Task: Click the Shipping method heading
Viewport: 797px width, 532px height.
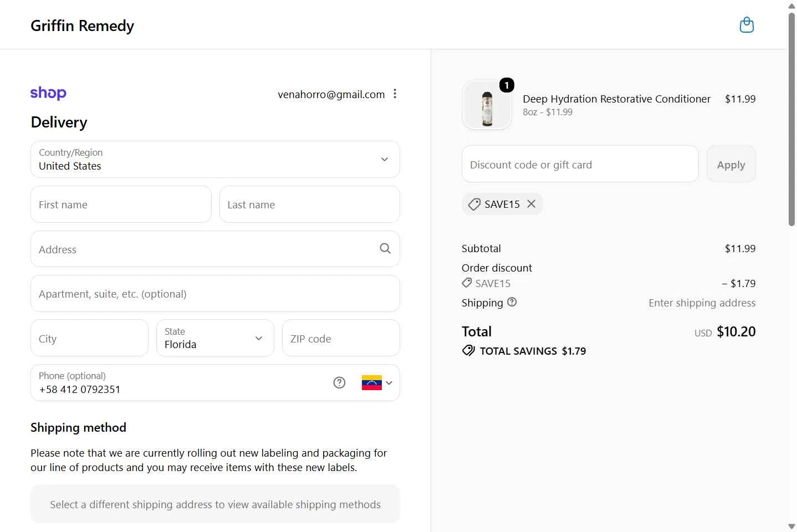Action: click(x=78, y=427)
